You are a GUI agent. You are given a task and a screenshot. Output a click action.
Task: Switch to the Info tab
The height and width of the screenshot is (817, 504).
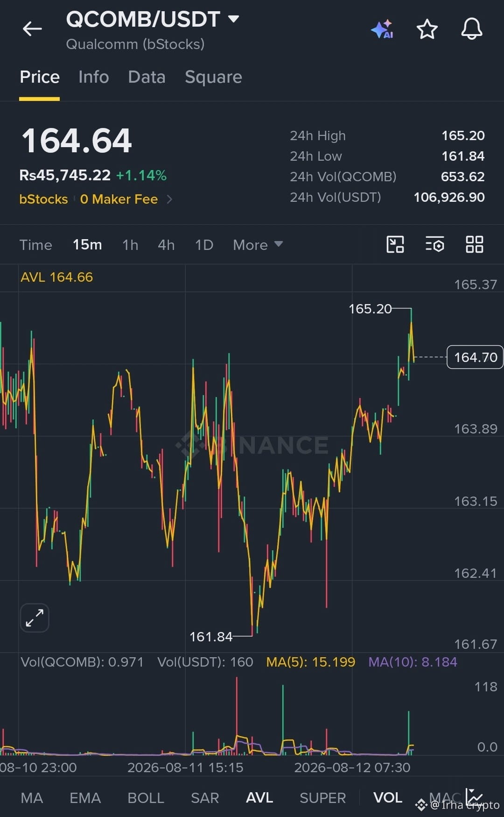[x=94, y=77]
